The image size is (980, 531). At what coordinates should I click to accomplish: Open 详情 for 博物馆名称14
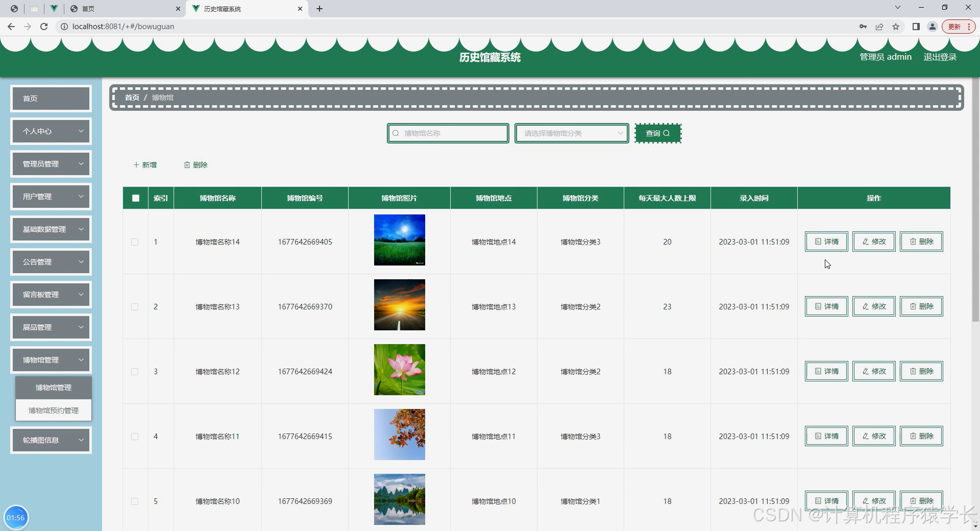click(x=826, y=242)
